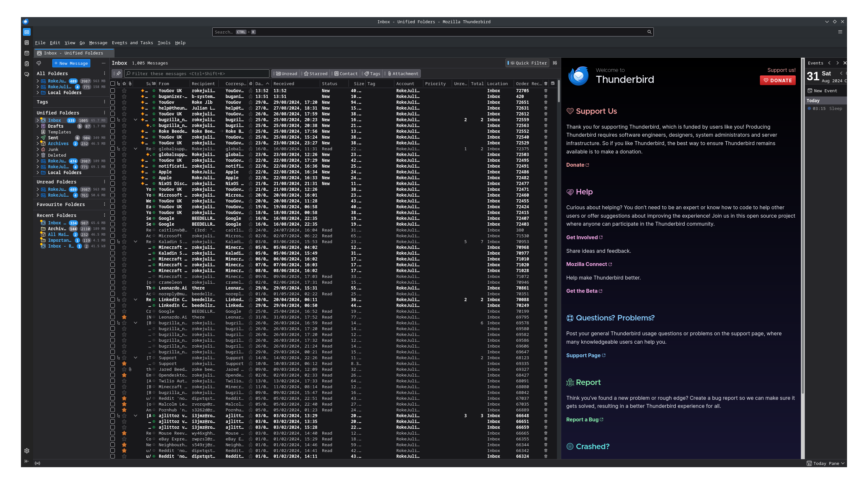Click the search magnifier icon in the global search

click(x=649, y=32)
